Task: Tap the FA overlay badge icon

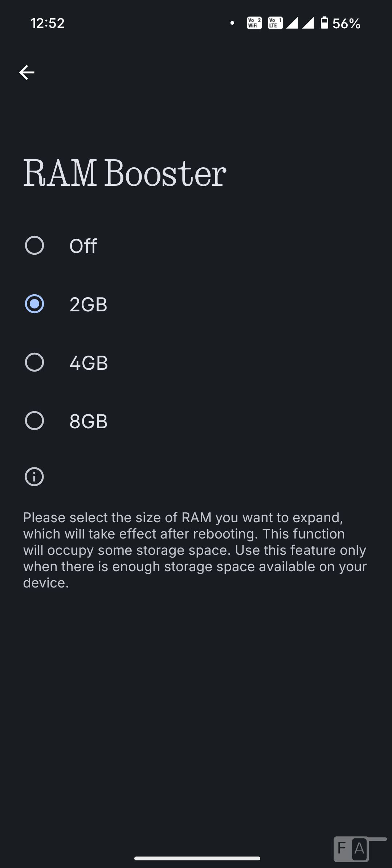Action: click(x=351, y=849)
